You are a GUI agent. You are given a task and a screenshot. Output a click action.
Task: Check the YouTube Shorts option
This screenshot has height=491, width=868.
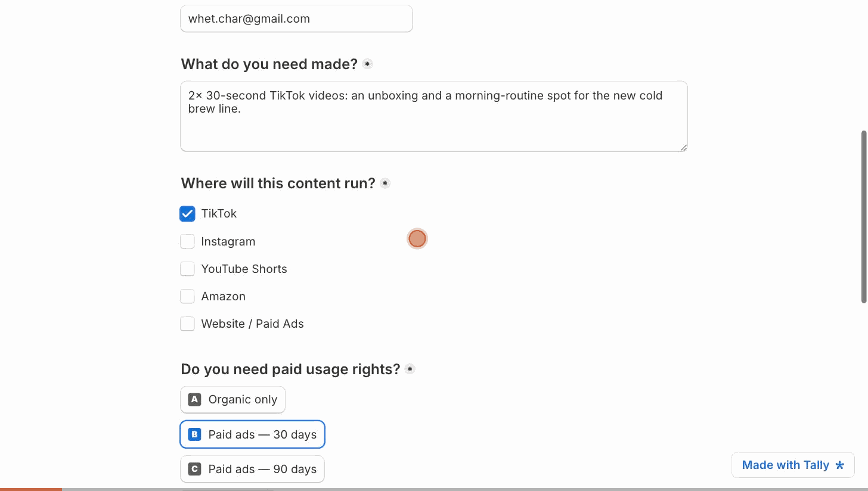tap(187, 269)
